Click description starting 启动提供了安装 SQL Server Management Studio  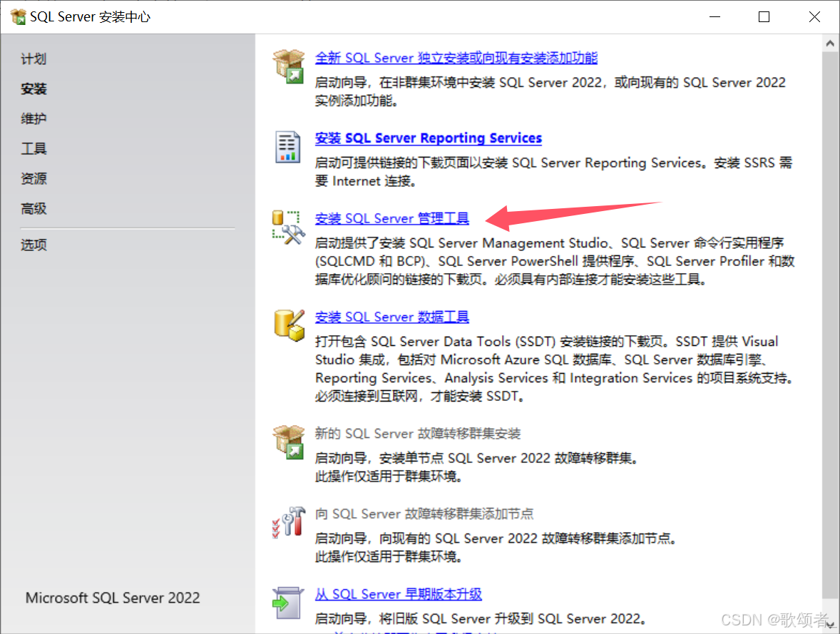(x=555, y=261)
